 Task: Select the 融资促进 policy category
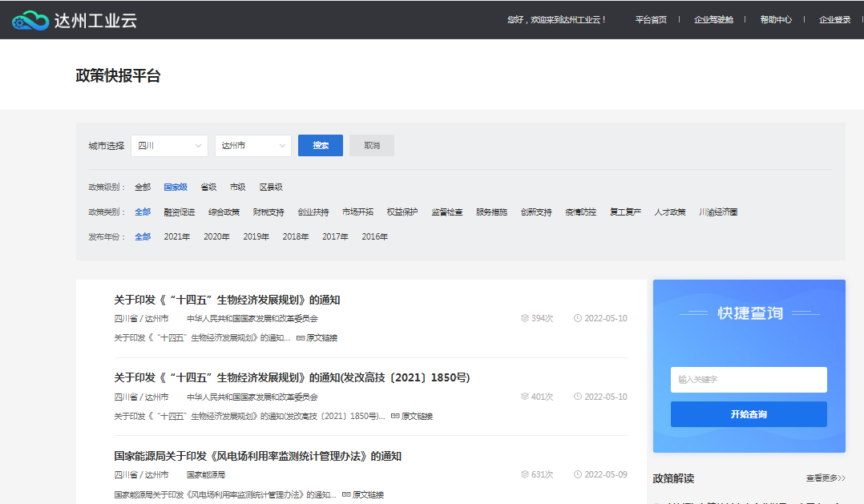pos(180,212)
